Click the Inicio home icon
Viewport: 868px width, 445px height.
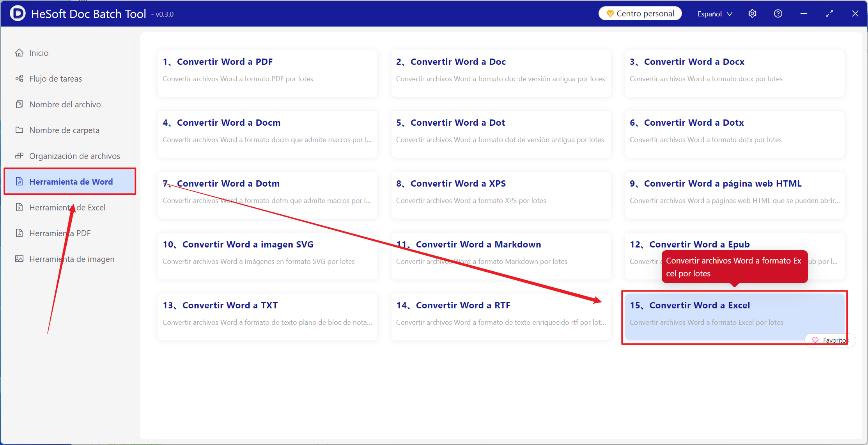click(19, 53)
